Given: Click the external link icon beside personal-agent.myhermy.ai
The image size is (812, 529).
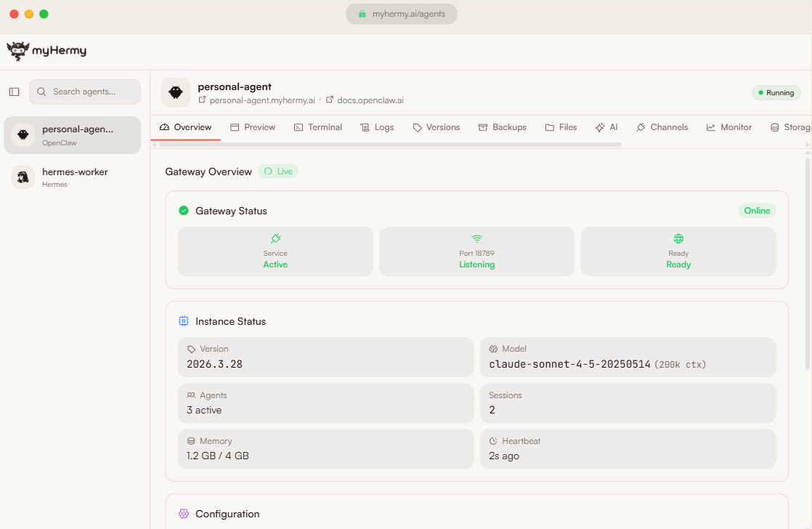Looking at the screenshot, I should point(203,100).
